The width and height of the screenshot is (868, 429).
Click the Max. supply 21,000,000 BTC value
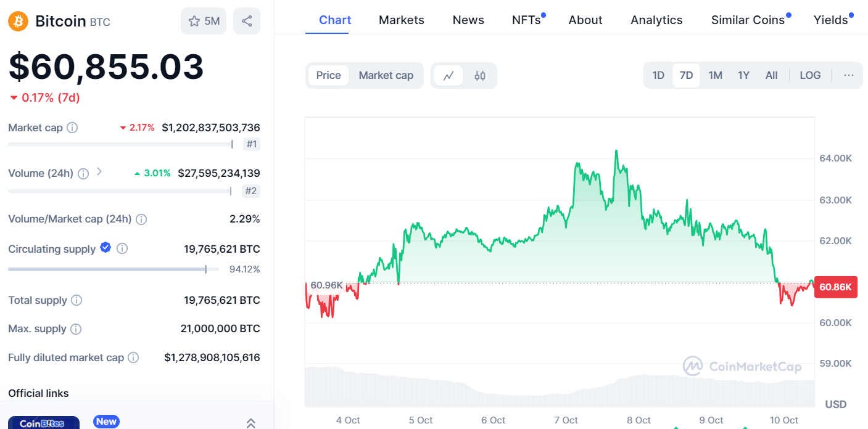point(220,329)
